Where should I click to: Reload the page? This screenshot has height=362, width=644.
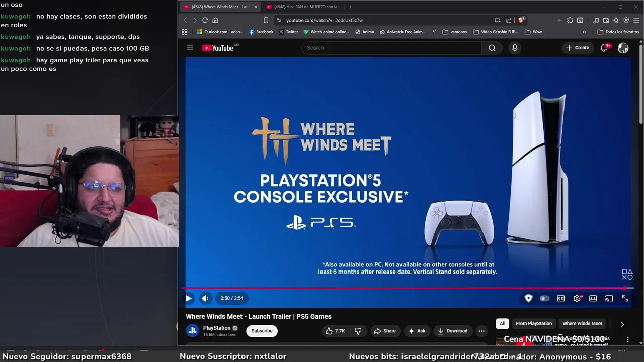tap(205, 20)
